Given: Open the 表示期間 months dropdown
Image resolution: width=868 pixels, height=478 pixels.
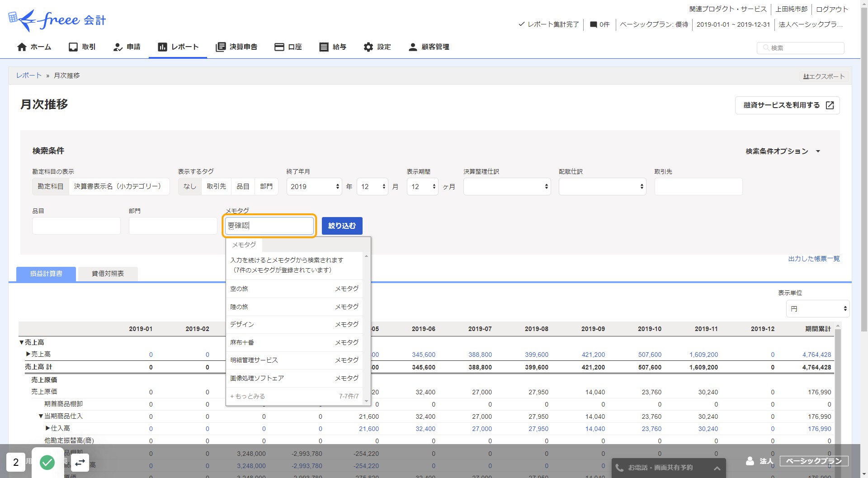Looking at the screenshot, I should tap(423, 187).
